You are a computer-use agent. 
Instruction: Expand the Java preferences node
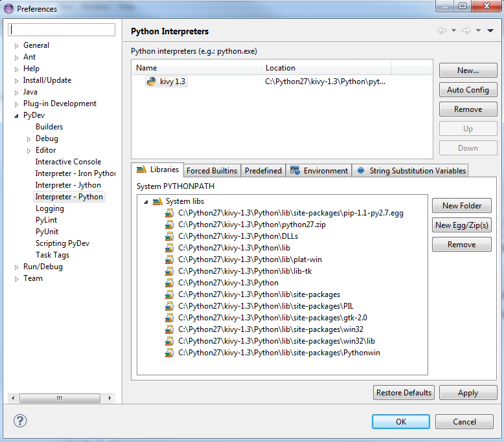16,93
